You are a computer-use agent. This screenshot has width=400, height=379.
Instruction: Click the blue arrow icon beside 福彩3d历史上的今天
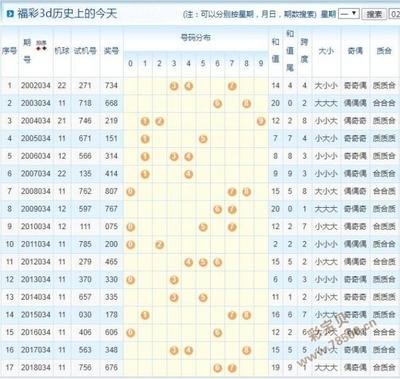10,14
